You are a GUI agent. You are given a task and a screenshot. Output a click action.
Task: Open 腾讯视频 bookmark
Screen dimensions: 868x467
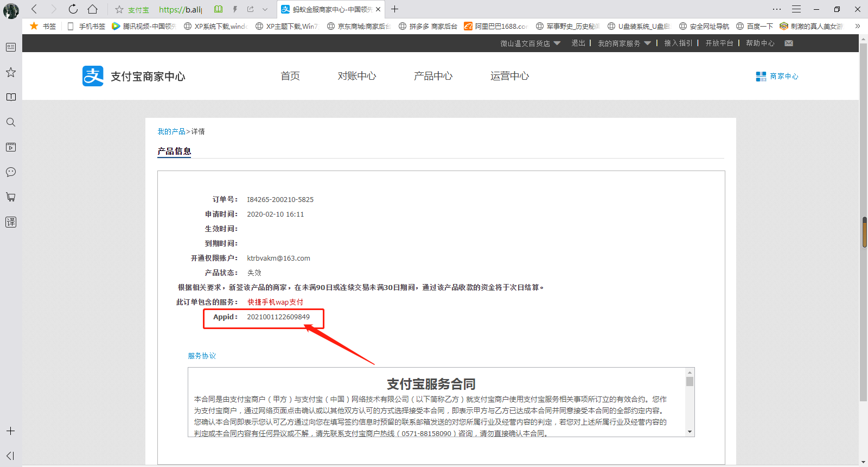click(144, 26)
